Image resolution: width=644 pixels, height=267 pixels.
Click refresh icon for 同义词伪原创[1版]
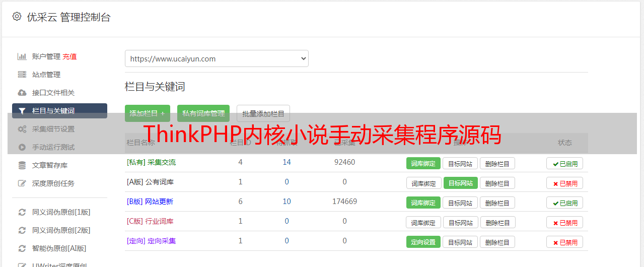(x=22, y=212)
